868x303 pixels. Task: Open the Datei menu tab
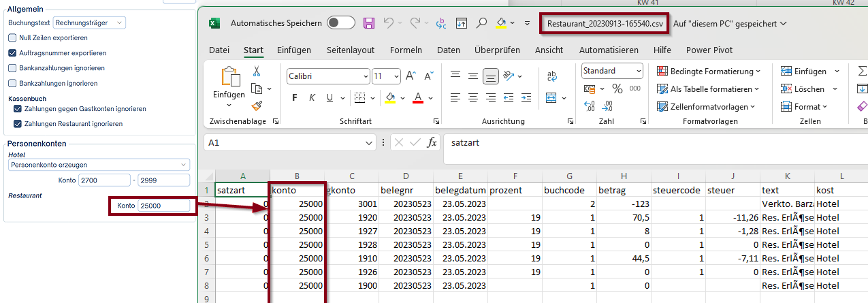[219, 50]
